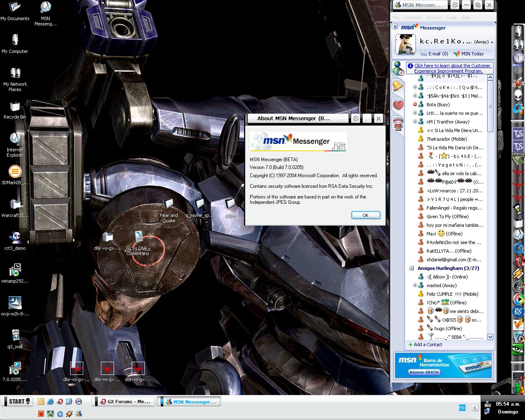525x420 pixels.
Task: Click the Internet Explorer quick launch icon
Action: [50, 402]
